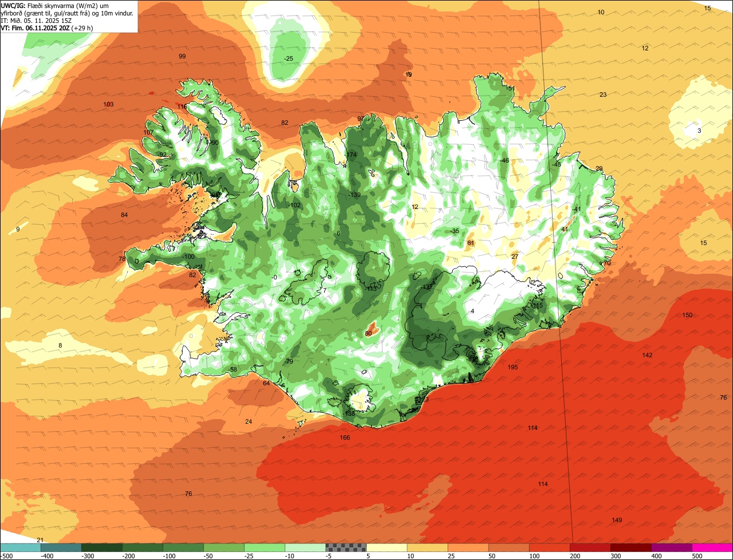Click the legend swatch between -200 and -100
This screenshot has width=733, height=560.
click(142, 547)
